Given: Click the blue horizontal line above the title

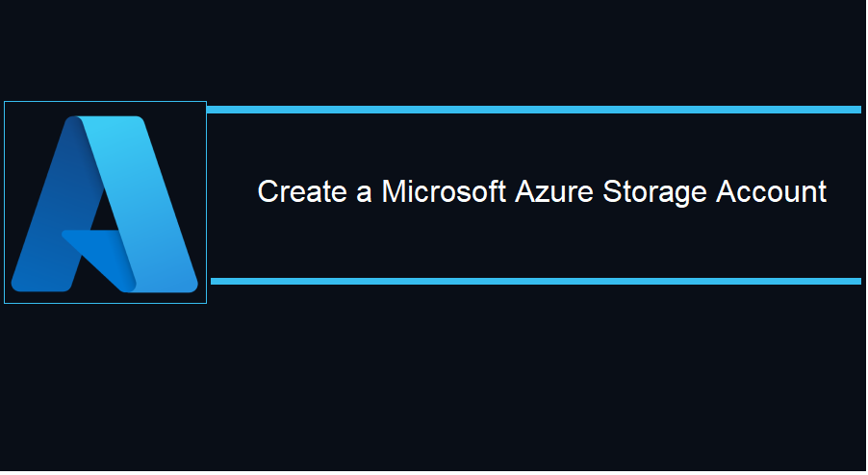Looking at the screenshot, I should pos(534,110).
